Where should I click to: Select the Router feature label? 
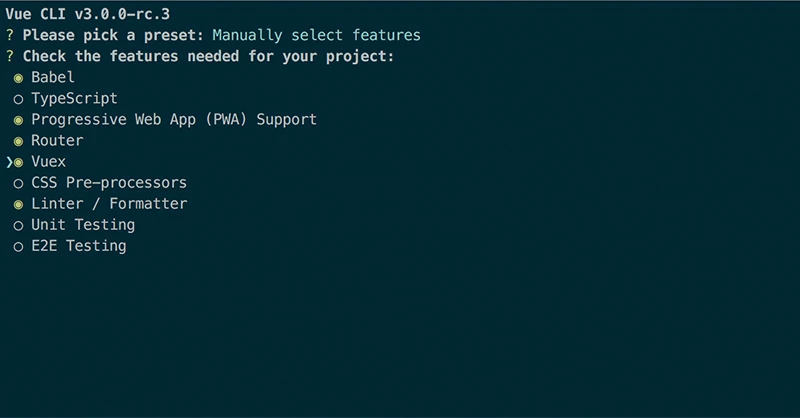point(57,140)
